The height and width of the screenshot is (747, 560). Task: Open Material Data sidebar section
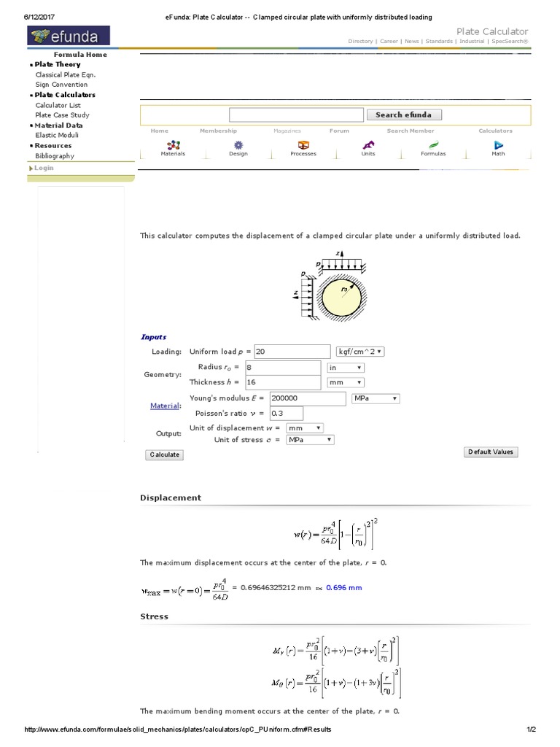[58, 125]
